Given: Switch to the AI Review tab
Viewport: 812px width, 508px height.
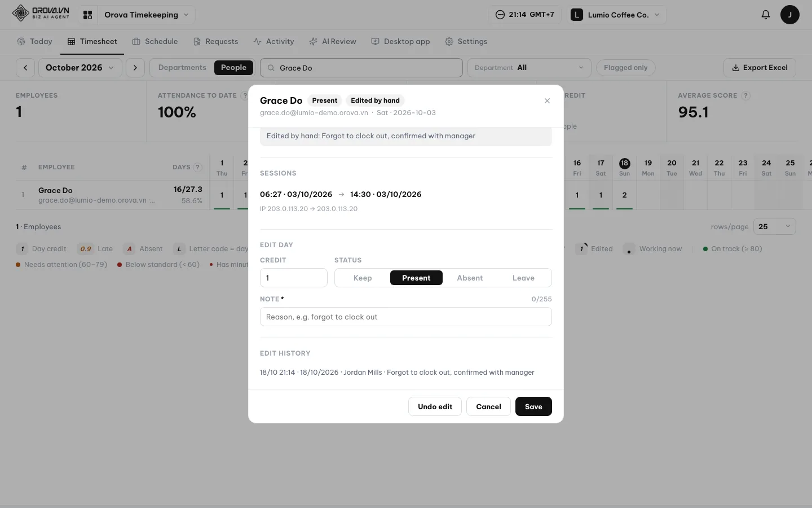Looking at the screenshot, I should 333,42.
